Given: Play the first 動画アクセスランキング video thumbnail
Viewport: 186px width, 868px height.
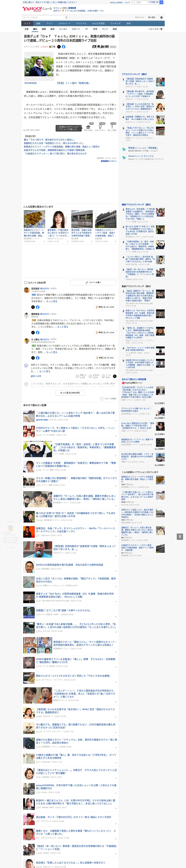Looking at the screenshot, I should tap(160, 294).
